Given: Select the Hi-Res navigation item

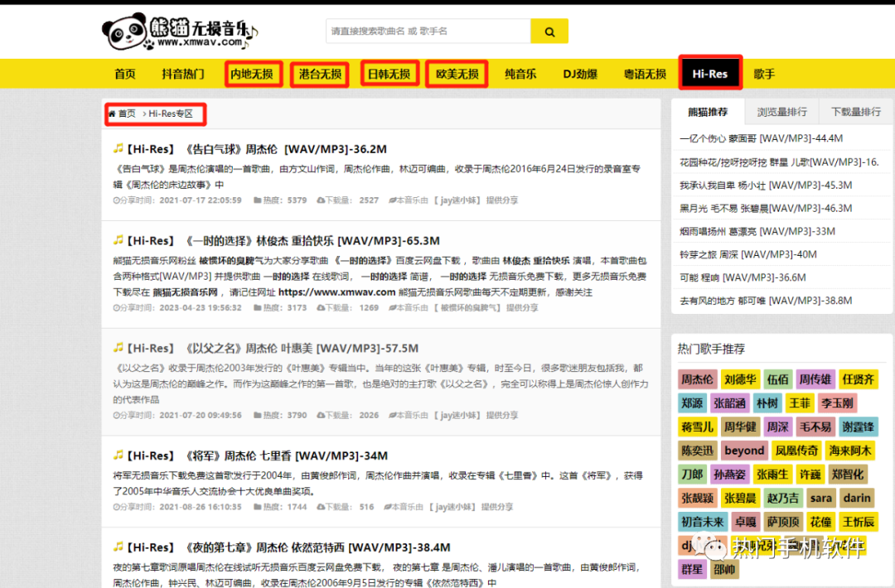Looking at the screenshot, I should coord(710,73).
